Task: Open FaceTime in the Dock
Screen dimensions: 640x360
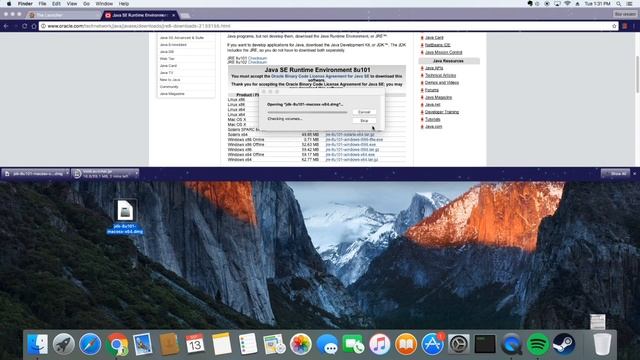Action: pos(353,344)
